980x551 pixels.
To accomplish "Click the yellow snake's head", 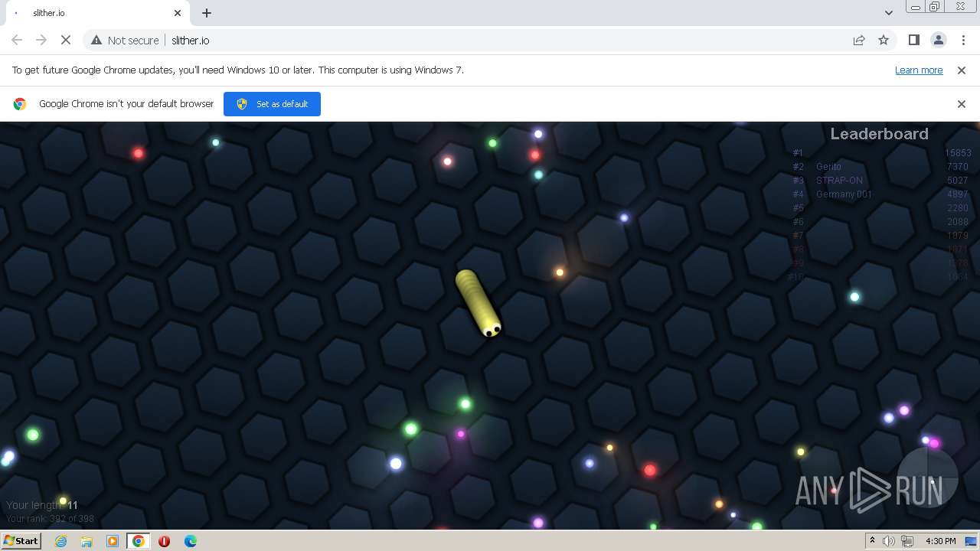I will [491, 329].
